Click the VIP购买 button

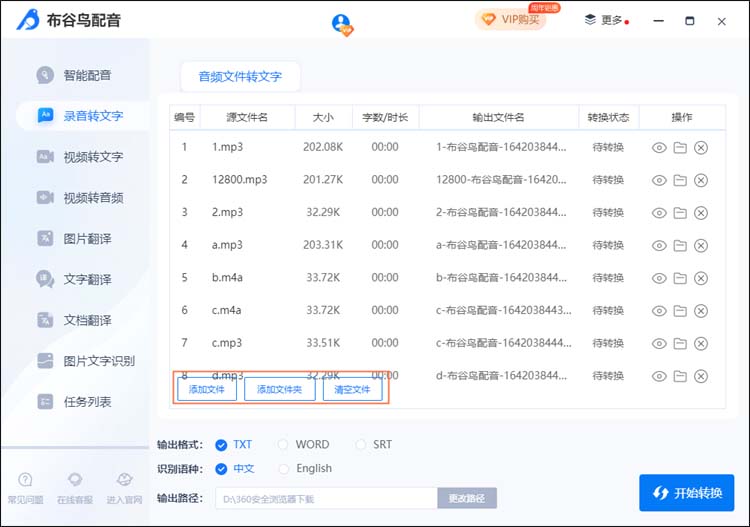511,20
